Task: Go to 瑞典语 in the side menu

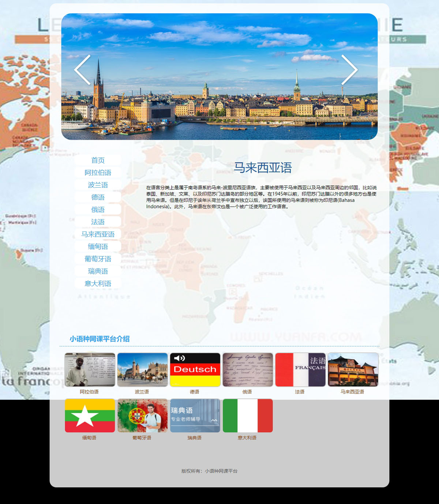Action: (98, 271)
